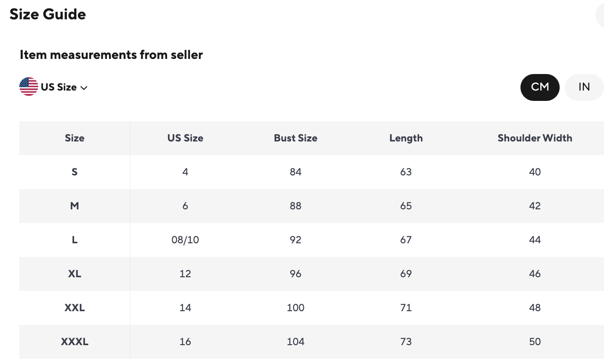The image size is (604, 364).
Task: Click the M size row label
Action: (75, 206)
